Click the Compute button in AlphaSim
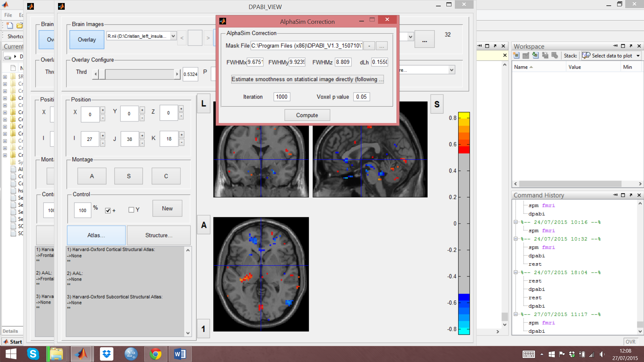 pyautogui.click(x=307, y=115)
